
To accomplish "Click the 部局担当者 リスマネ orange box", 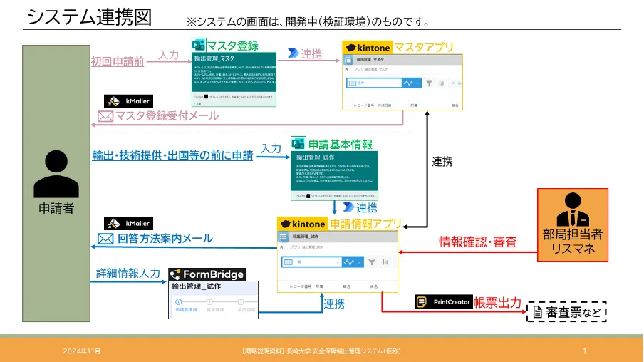I will coord(573,226).
